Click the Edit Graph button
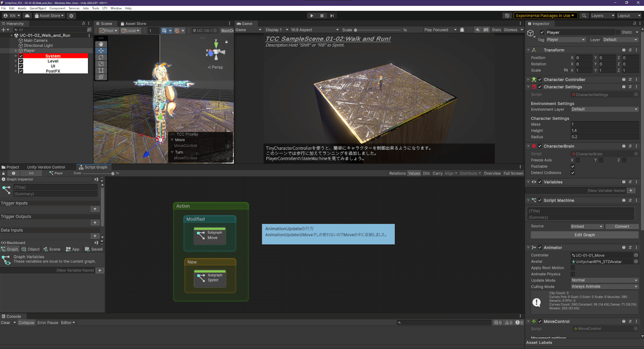The height and width of the screenshot is (349, 644). coord(584,235)
